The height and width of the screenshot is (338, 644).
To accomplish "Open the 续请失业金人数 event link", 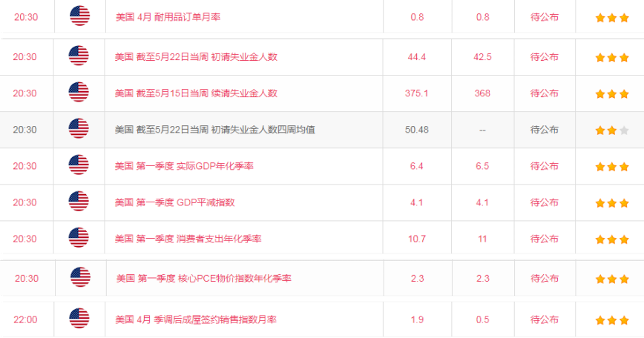I will point(196,93).
